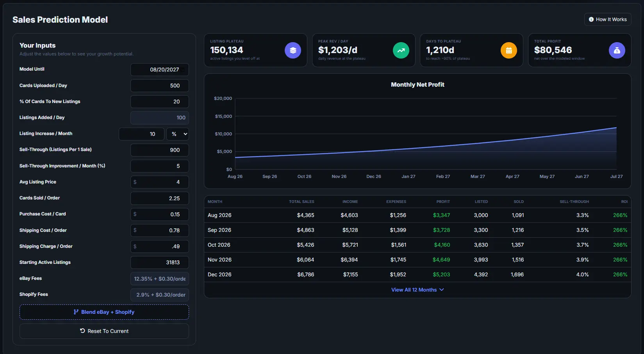Edit the Cards Uploaded / Day field
644x354 pixels.
[160, 85]
